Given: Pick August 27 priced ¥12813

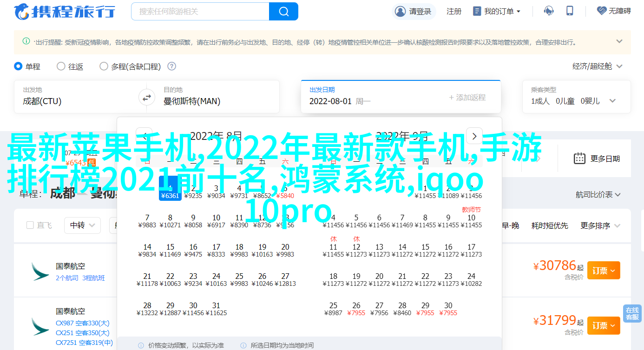Looking at the screenshot, I should [x=285, y=279].
